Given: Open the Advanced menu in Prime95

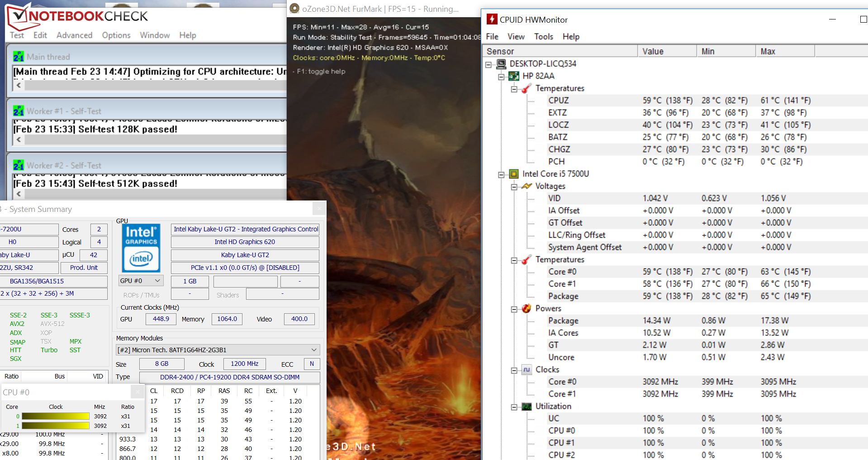Looking at the screenshot, I should (74, 35).
